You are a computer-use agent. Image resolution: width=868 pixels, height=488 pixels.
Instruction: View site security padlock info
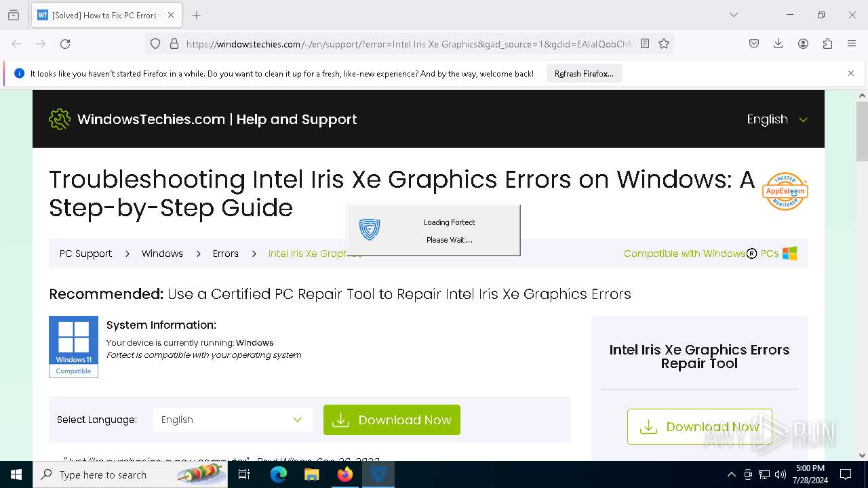coord(174,43)
